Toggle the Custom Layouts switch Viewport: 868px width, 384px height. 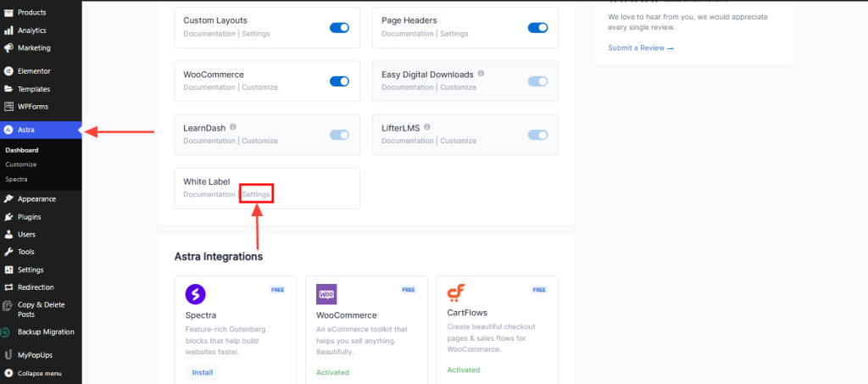339,28
